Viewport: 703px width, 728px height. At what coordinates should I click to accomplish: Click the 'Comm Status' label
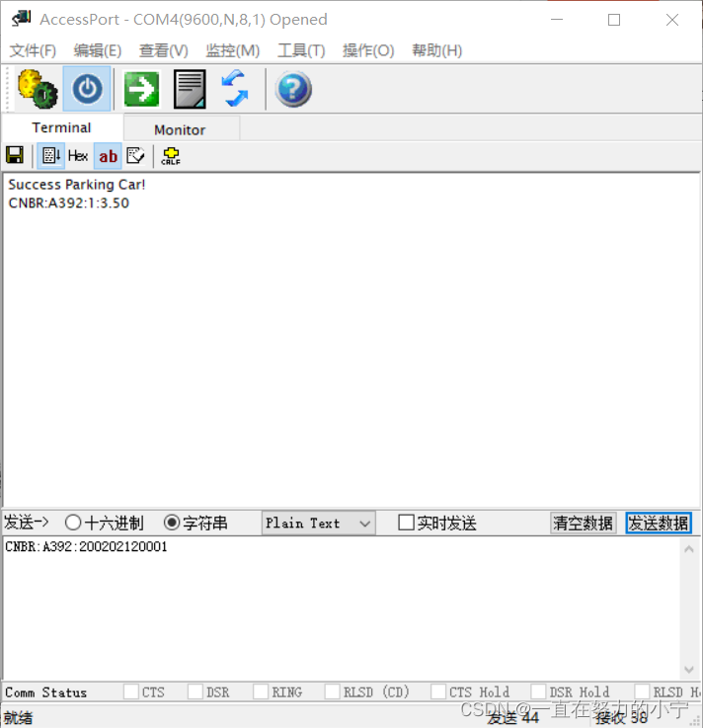[46, 692]
